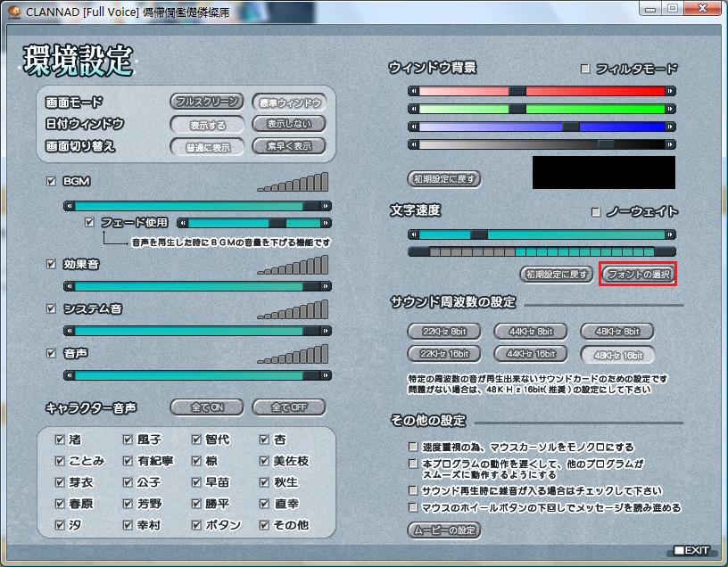The height and width of the screenshot is (567, 728).
Task: Click left arrow of the フェード使用 slider
Action: (x=183, y=223)
